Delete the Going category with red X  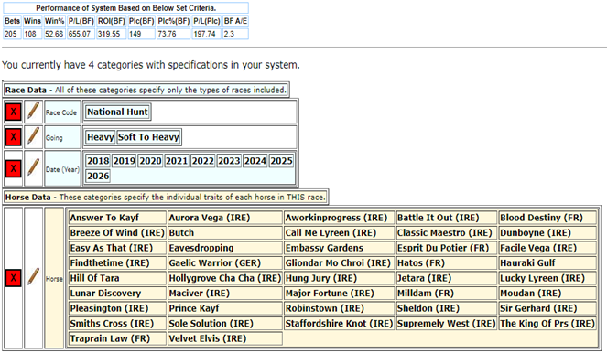pos(13,137)
